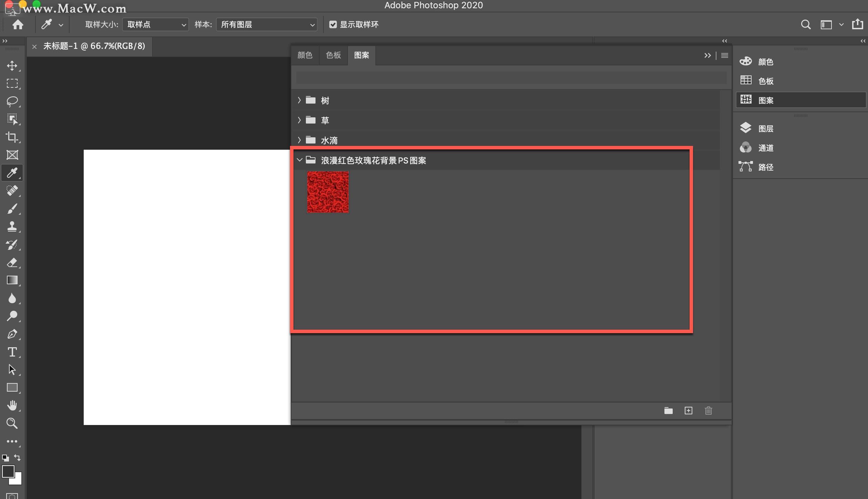868x499 pixels.
Task: Select the Eyedropper tool in toolbar
Action: tap(12, 172)
